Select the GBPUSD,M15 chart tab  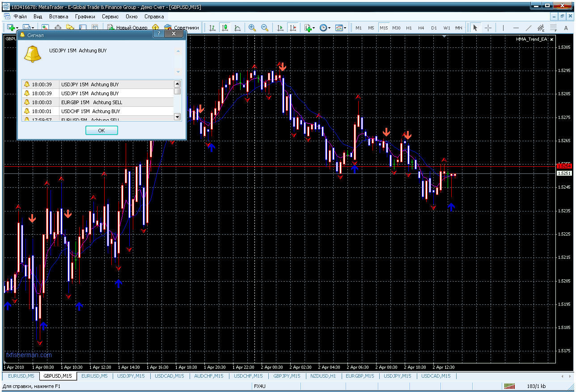pyautogui.click(x=58, y=376)
